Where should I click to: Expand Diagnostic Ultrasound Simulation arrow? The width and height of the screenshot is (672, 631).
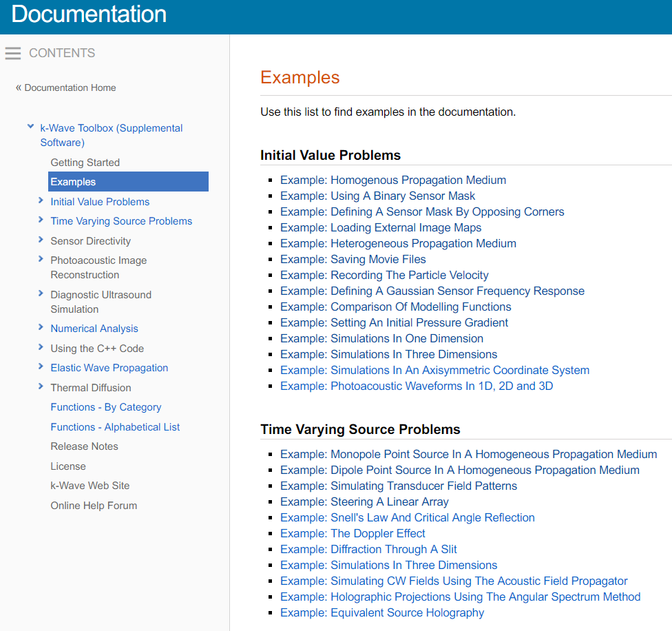(x=41, y=294)
